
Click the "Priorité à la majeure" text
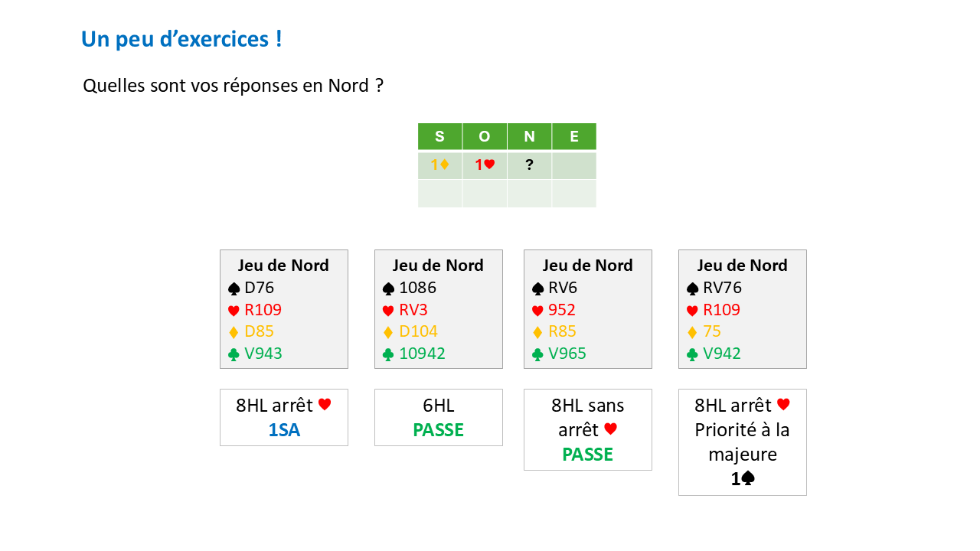[742, 442]
